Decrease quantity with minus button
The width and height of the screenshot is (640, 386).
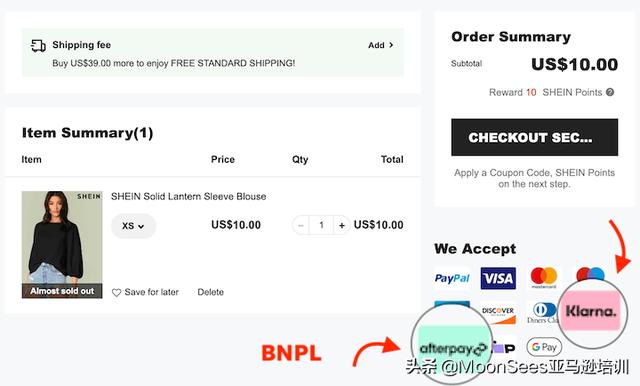(301, 225)
